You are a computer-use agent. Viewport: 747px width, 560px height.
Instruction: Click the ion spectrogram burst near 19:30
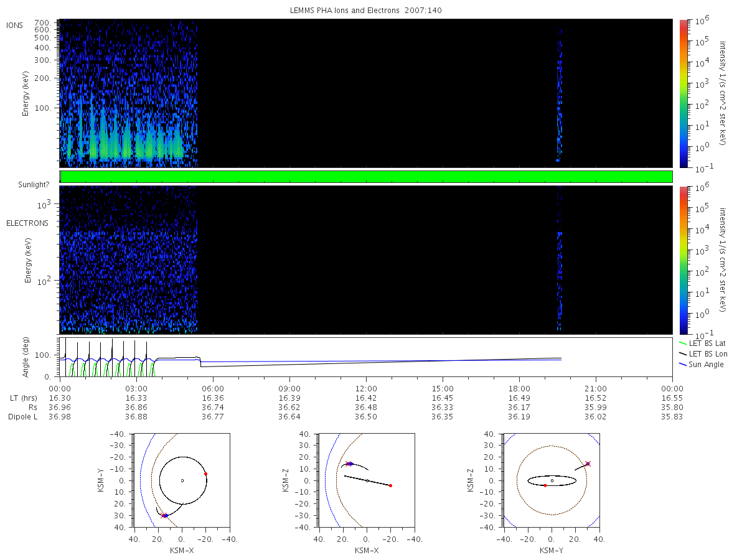pyautogui.click(x=559, y=93)
